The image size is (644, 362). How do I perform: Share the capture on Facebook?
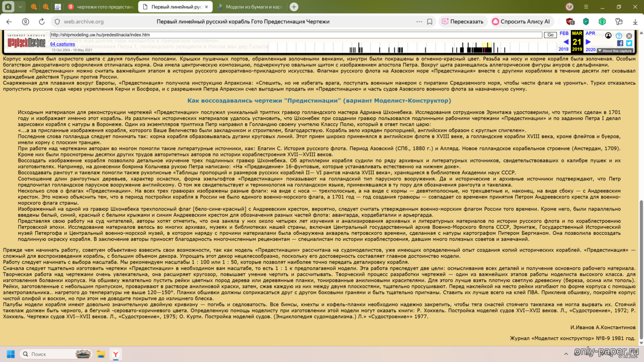[620, 43]
